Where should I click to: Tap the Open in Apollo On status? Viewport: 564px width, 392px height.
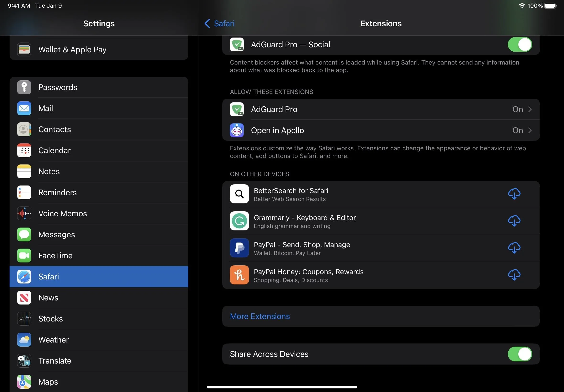coord(518,131)
